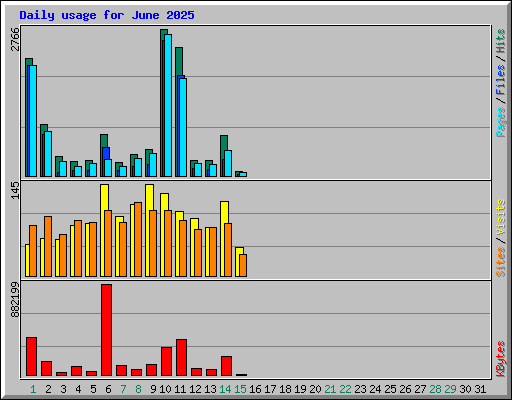This screenshot has width=512, height=400.
Task: Click the 'Daily usage for June 2025' title
Action: (x=107, y=15)
